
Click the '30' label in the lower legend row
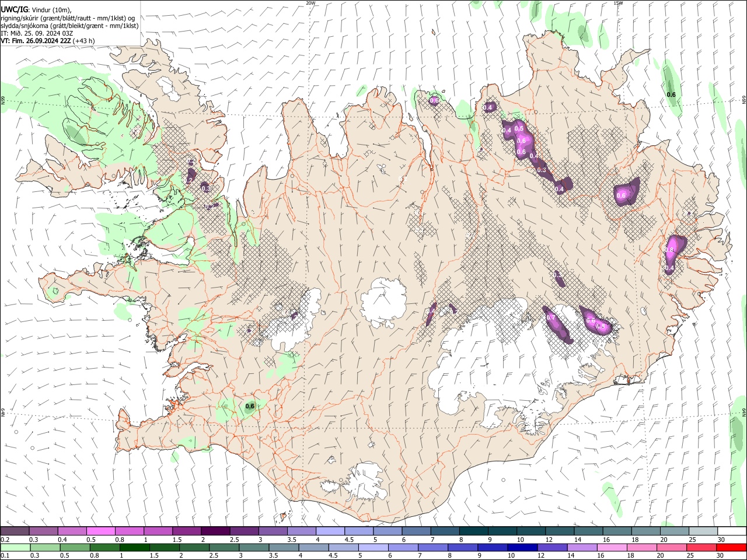coord(721,556)
